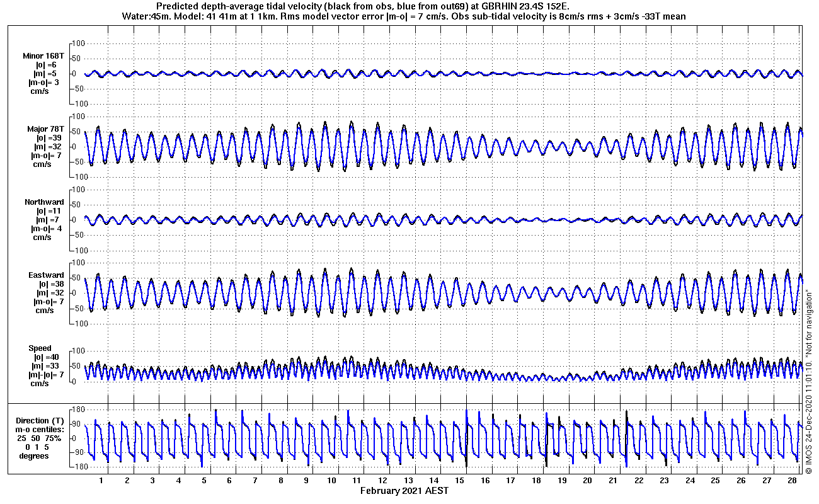Click '|o| =39' in the Major panel
819x504 pixels.
49,138
